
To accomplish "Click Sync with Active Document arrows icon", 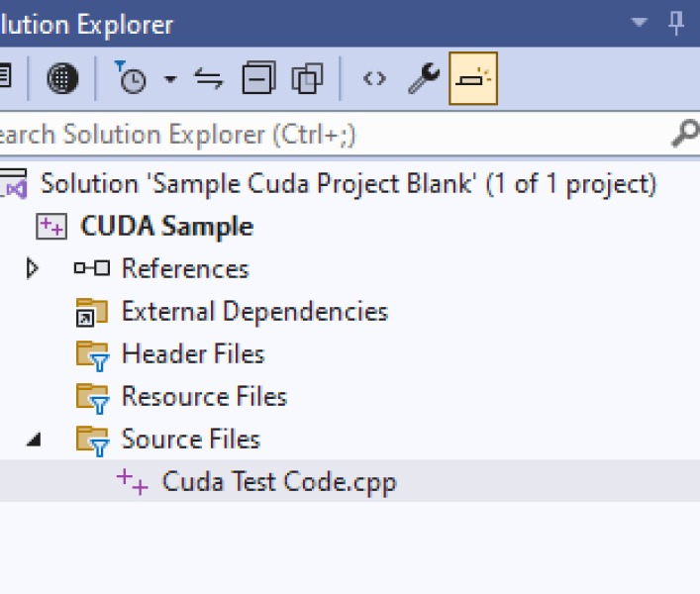I will (x=209, y=79).
